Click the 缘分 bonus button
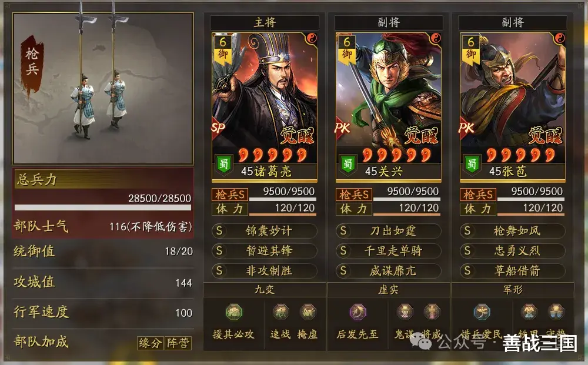588x365 pixels. (x=150, y=343)
